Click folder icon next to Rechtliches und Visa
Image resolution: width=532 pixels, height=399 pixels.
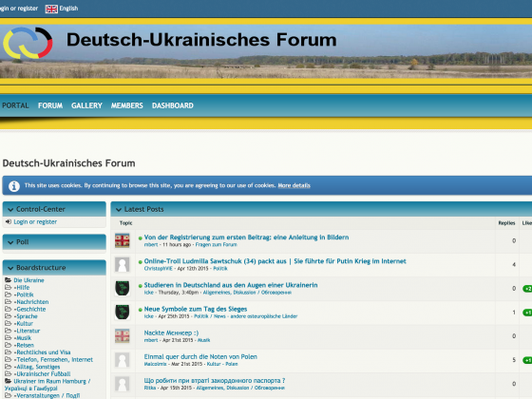[9, 351]
